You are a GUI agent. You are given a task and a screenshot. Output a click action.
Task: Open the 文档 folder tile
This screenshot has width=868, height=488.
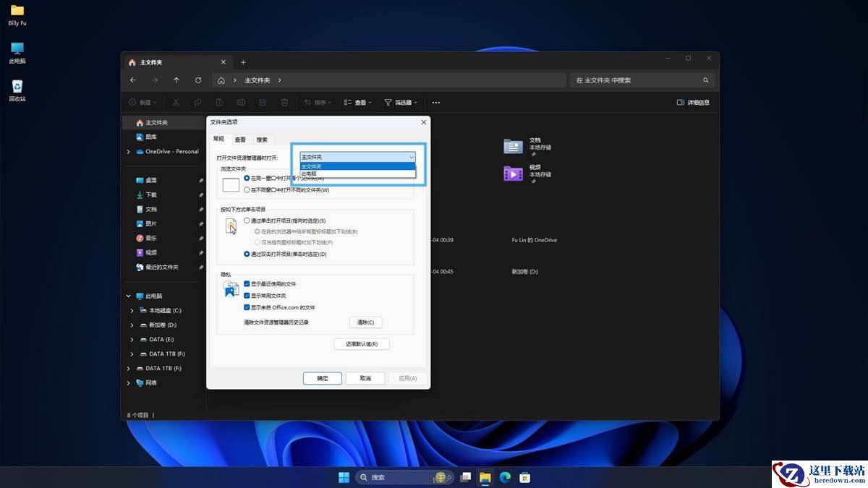pyautogui.click(x=527, y=146)
